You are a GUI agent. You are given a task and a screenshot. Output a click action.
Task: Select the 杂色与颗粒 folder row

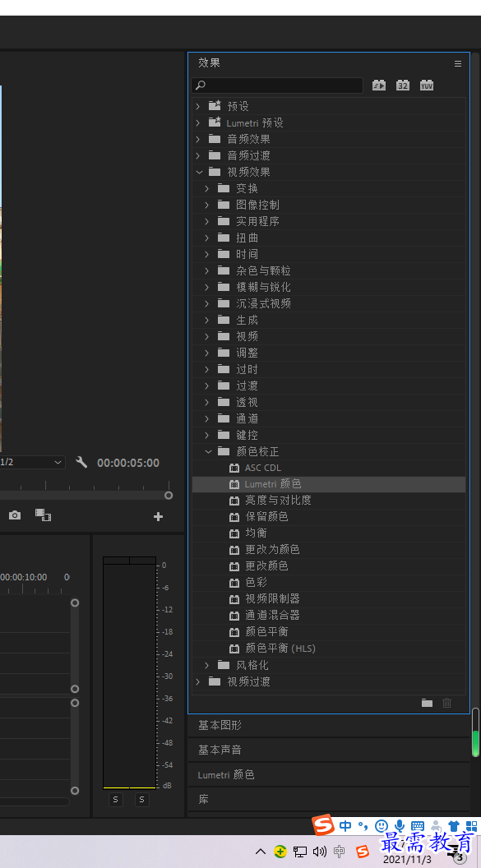click(x=329, y=270)
